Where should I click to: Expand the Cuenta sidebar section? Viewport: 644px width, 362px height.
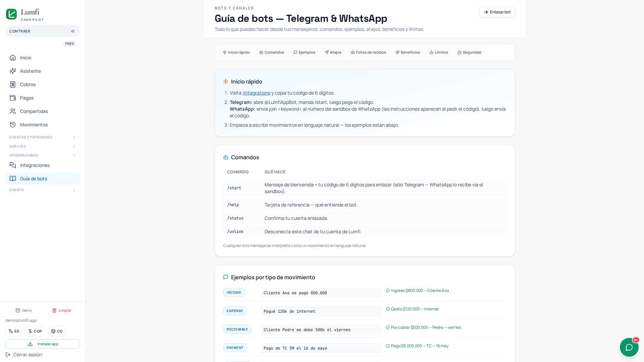(x=43, y=190)
